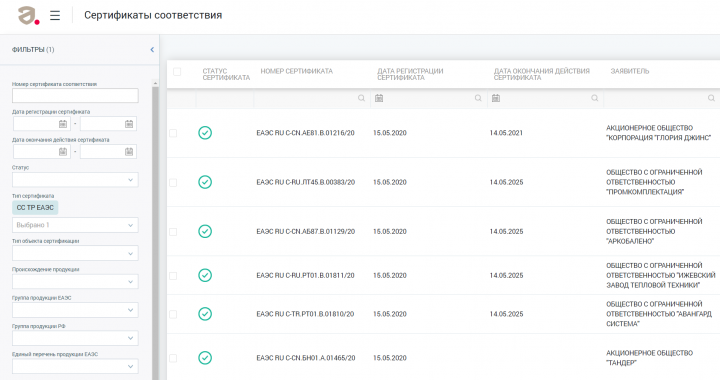The width and height of the screenshot is (720, 380).
Task: Click search icon in certificate number column
Action: coord(361,98)
